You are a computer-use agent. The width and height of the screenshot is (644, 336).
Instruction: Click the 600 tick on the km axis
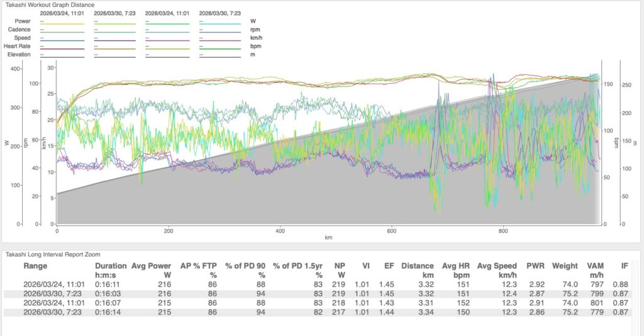[392, 231]
